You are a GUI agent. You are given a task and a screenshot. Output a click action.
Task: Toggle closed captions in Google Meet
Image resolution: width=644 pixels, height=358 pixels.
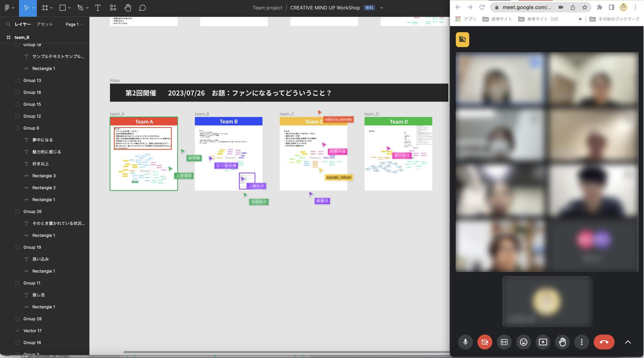tap(504, 342)
